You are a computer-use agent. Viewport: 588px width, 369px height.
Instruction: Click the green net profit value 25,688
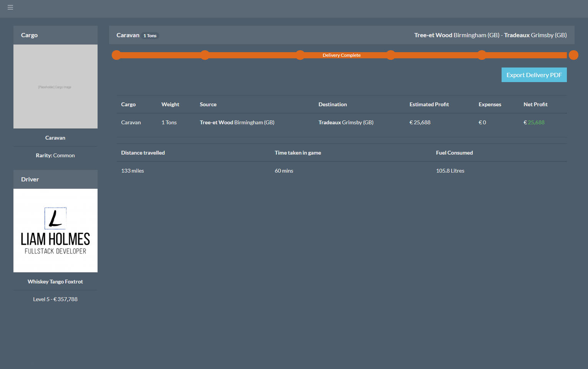click(x=536, y=123)
